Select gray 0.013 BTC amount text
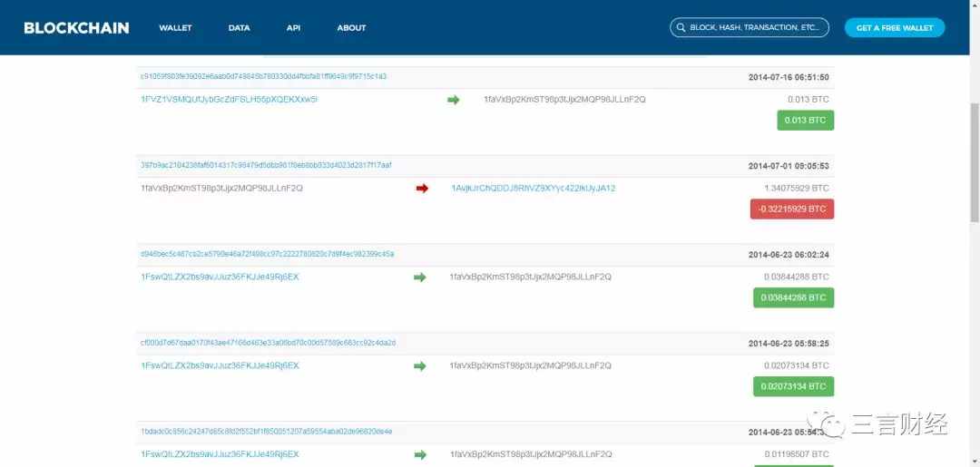Screen dimensions: 980x467 pyautogui.click(x=808, y=99)
